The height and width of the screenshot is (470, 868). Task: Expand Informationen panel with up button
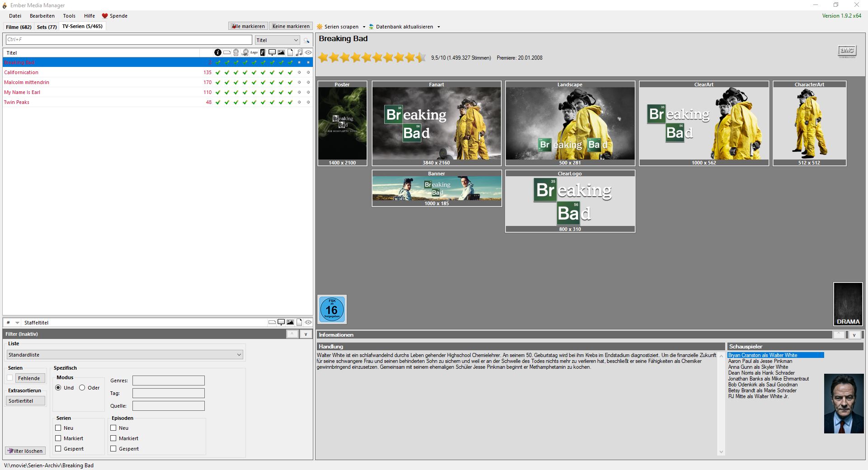click(839, 335)
